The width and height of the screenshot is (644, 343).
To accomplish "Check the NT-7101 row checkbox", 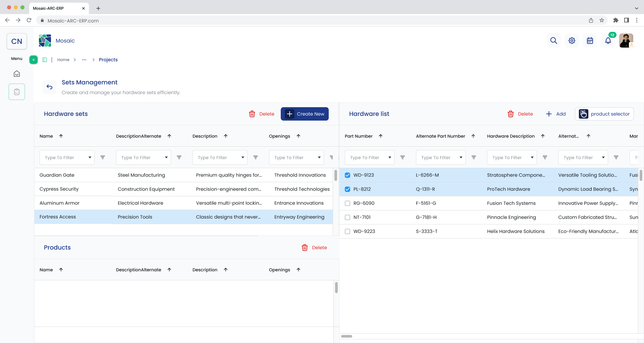I will coord(347,217).
